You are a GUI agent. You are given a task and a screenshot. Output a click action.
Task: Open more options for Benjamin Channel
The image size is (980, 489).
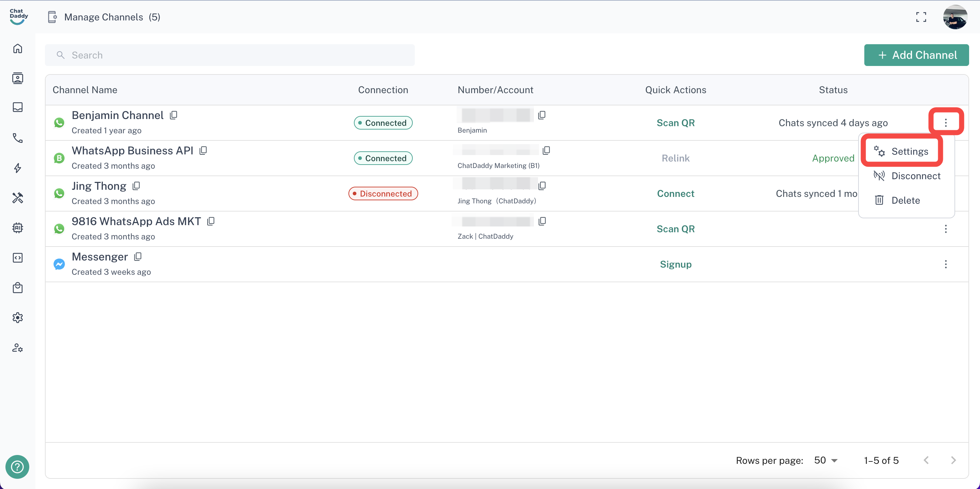[946, 122]
